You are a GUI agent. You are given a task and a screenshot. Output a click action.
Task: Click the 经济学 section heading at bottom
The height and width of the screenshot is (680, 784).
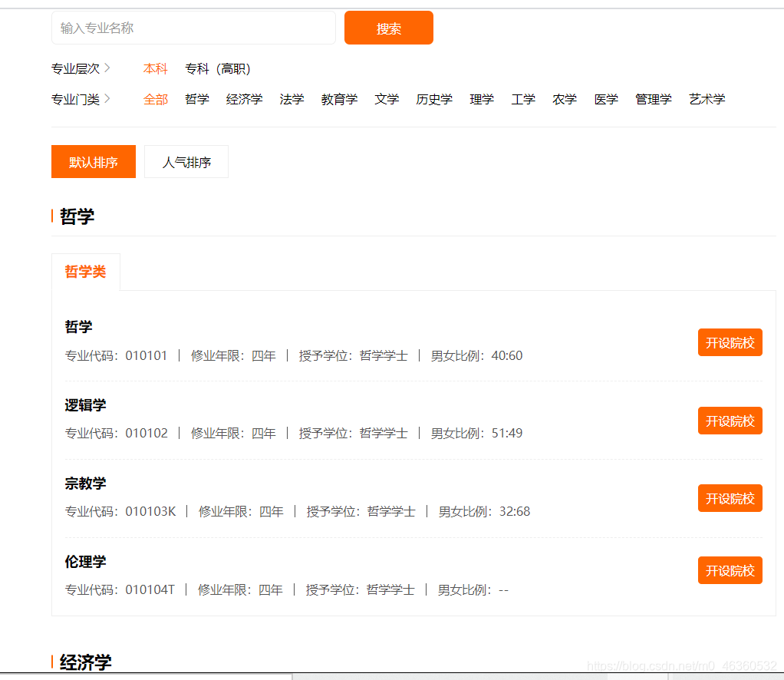(x=85, y=662)
